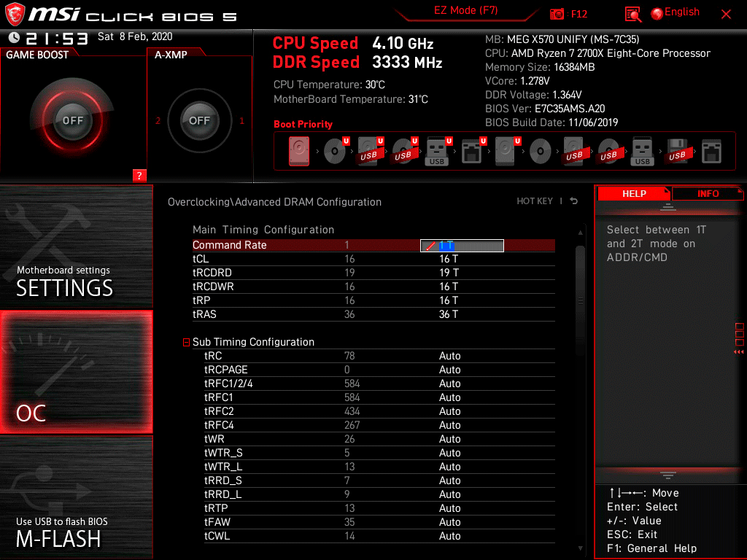The image size is (747, 560).
Task: Close the BIOS with the red X
Action: pos(726,15)
